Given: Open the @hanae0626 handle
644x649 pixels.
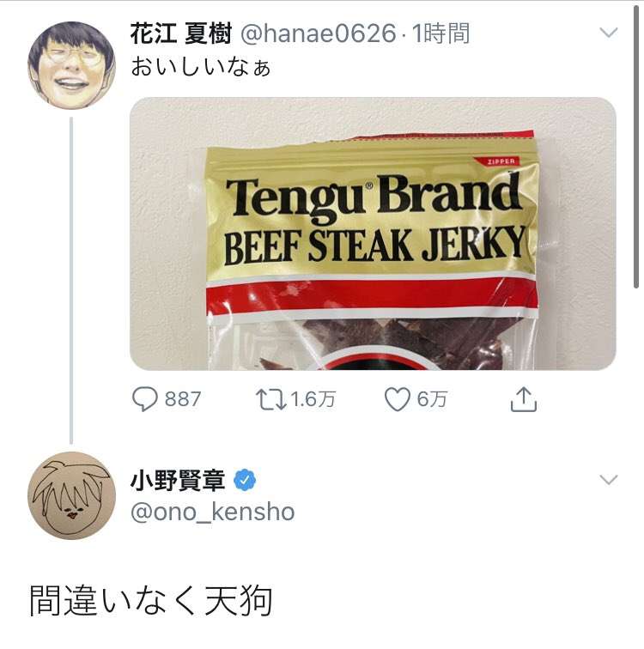Looking at the screenshot, I should click(x=318, y=33).
